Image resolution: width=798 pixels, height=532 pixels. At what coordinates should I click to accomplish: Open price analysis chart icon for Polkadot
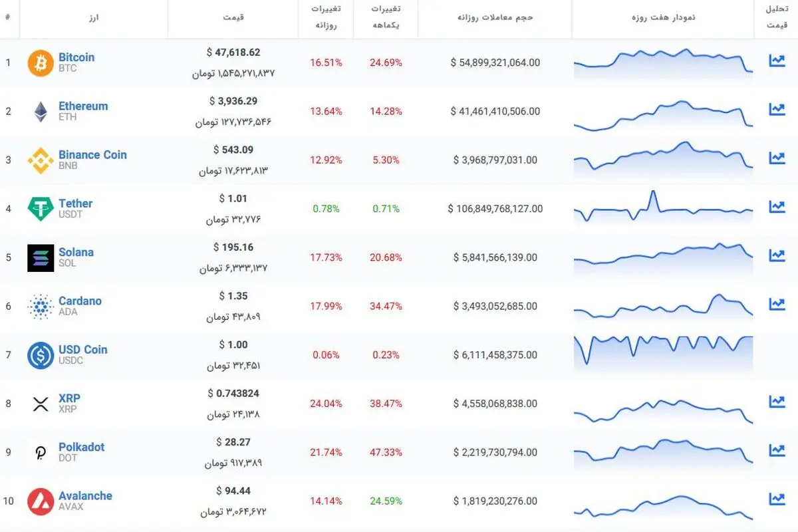[776, 450]
